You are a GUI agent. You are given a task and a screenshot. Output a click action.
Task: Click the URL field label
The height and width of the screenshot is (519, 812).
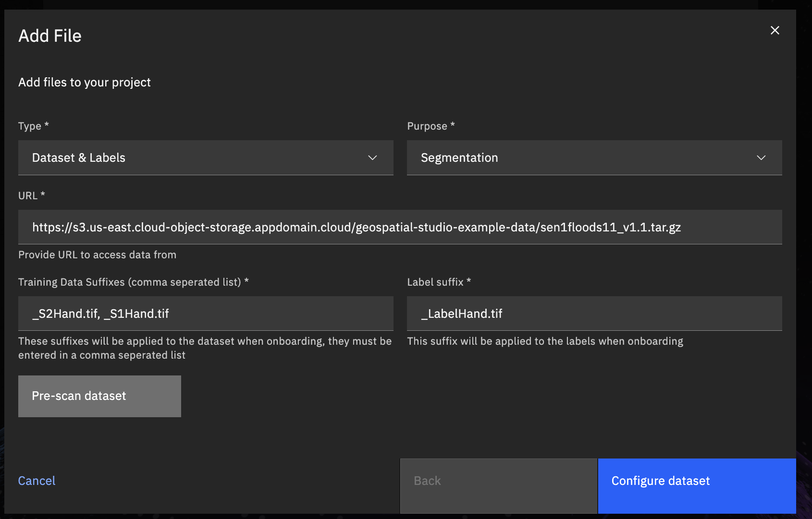tap(28, 196)
